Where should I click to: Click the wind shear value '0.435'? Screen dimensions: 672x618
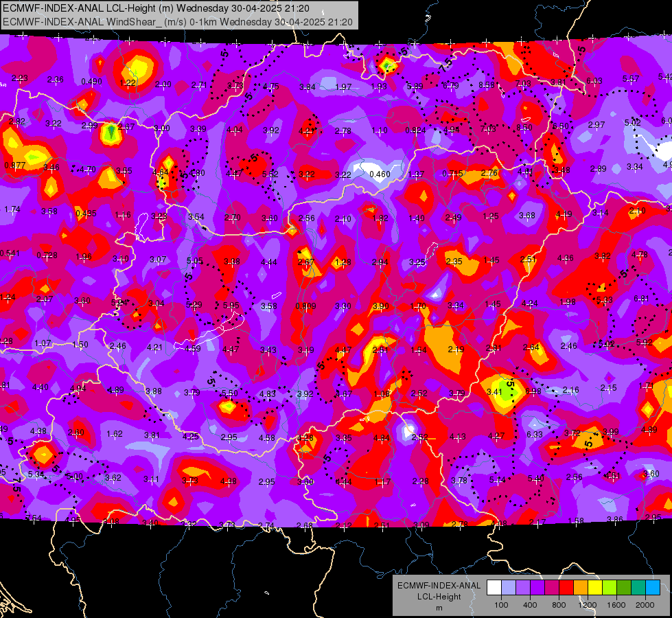(86, 213)
